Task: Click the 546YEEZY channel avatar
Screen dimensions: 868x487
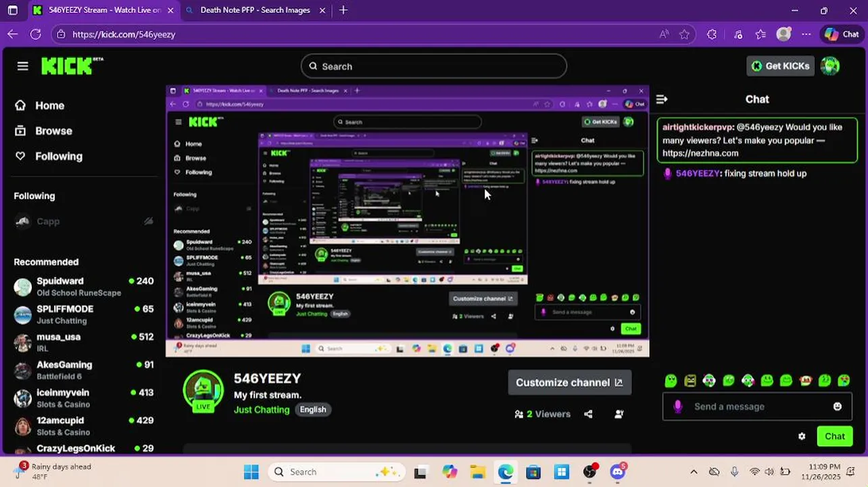Action: tap(203, 391)
